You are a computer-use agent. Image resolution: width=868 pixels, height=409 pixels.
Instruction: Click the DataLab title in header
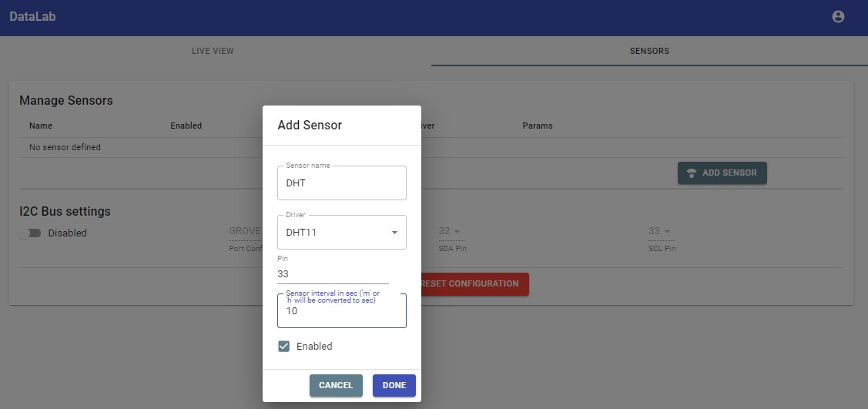click(x=32, y=17)
